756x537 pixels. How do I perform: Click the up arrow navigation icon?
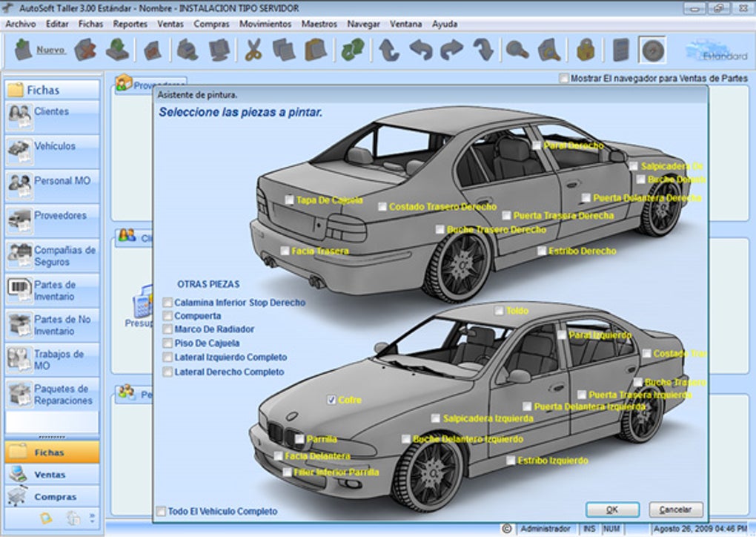click(389, 50)
